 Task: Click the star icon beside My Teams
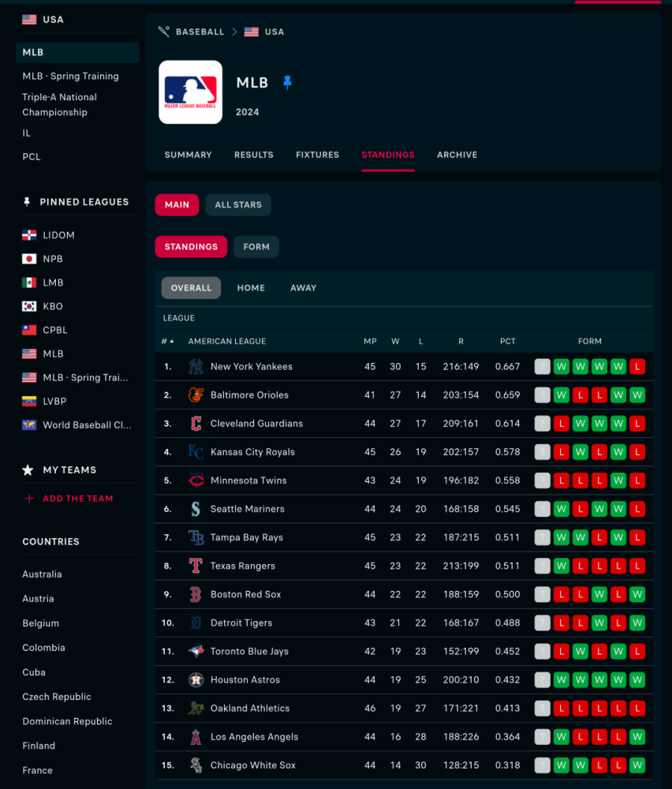click(28, 470)
